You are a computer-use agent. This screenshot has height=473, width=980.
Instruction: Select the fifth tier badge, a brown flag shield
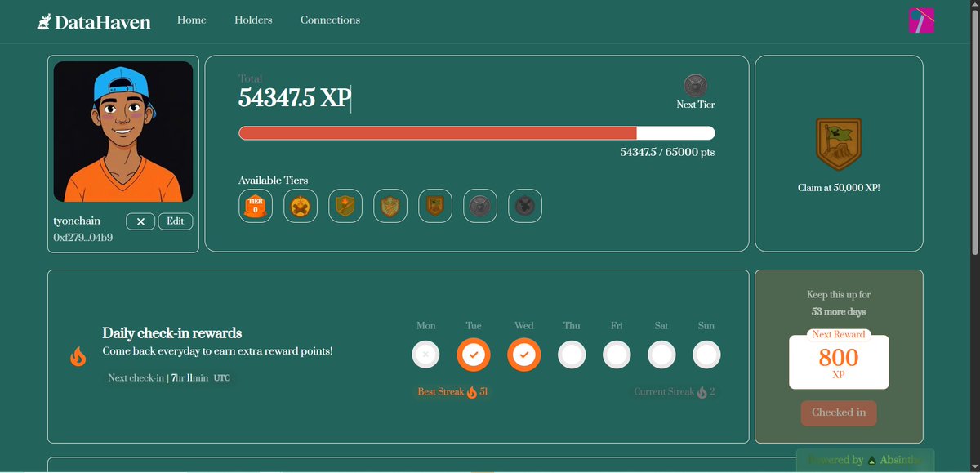click(x=435, y=207)
